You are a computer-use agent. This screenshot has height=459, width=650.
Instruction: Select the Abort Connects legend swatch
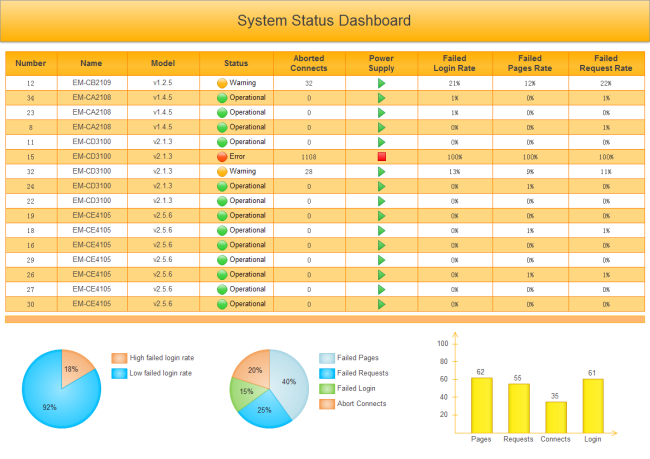(326, 403)
